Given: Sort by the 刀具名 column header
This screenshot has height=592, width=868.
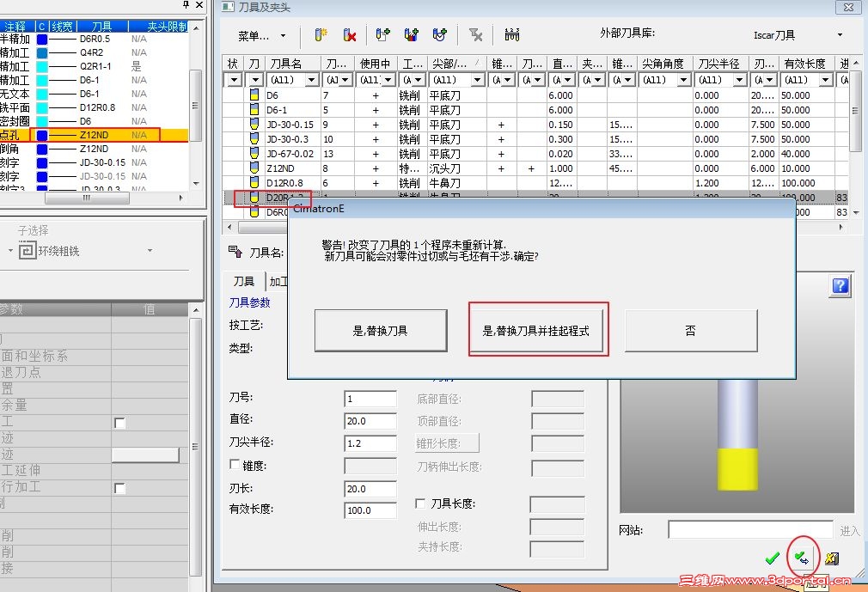Looking at the screenshot, I should click(x=293, y=64).
